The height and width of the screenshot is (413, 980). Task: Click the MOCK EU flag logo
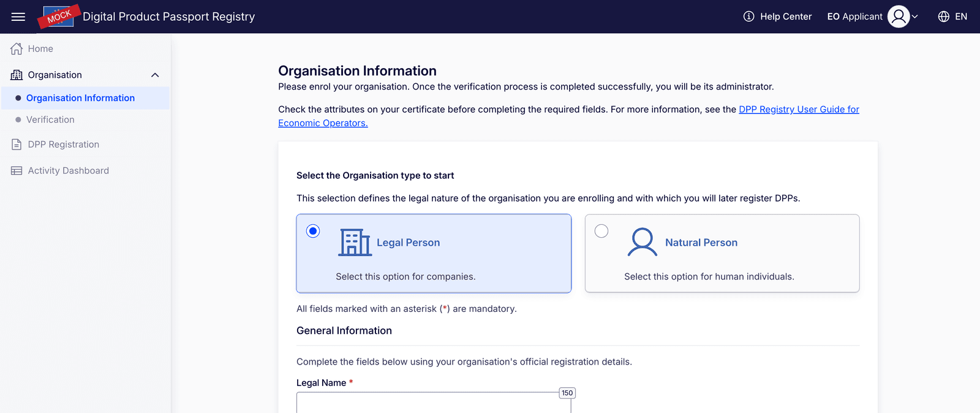click(x=59, y=17)
